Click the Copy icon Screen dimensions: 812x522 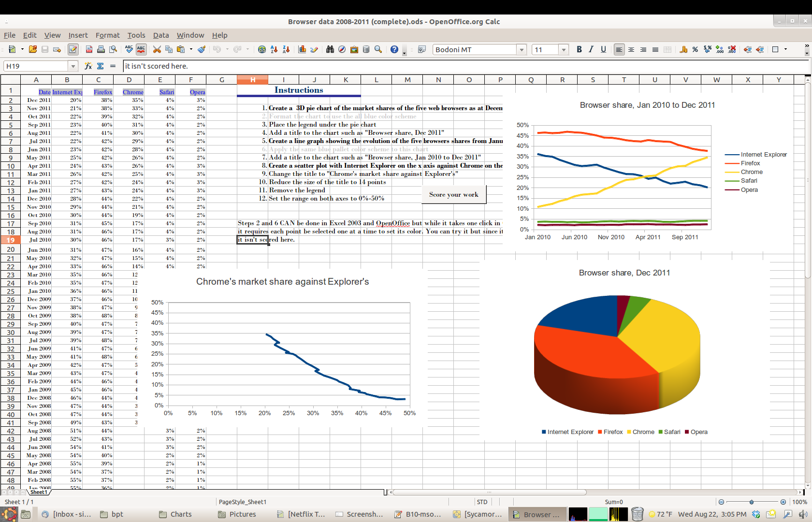tap(169, 49)
